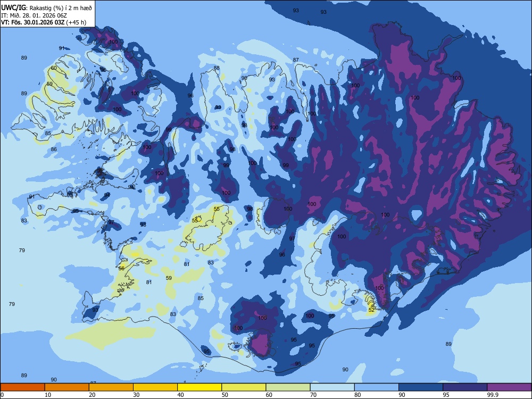Click the legend tick label '30'
The height and width of the screenshot is (399, 532).
[x=136, y=395]
